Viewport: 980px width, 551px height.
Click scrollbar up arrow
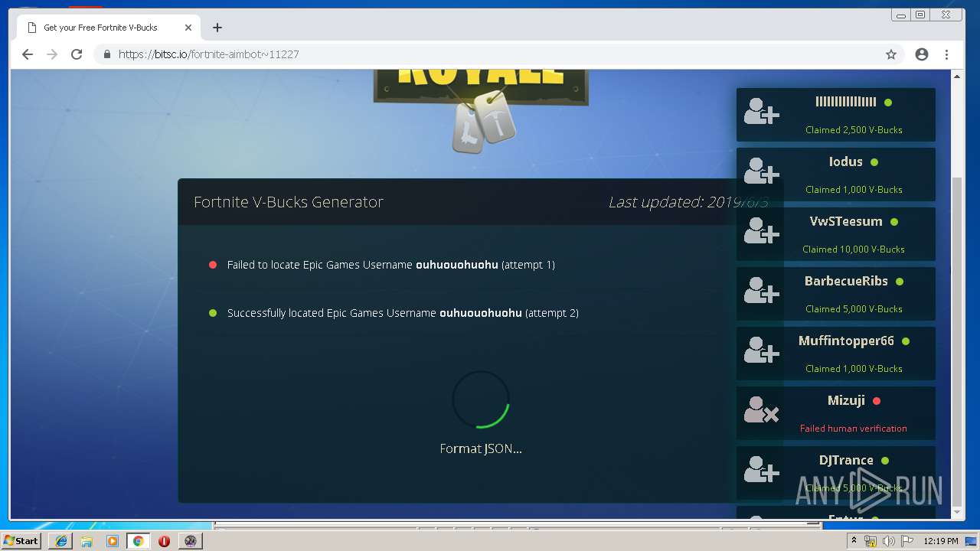(958, 77)
